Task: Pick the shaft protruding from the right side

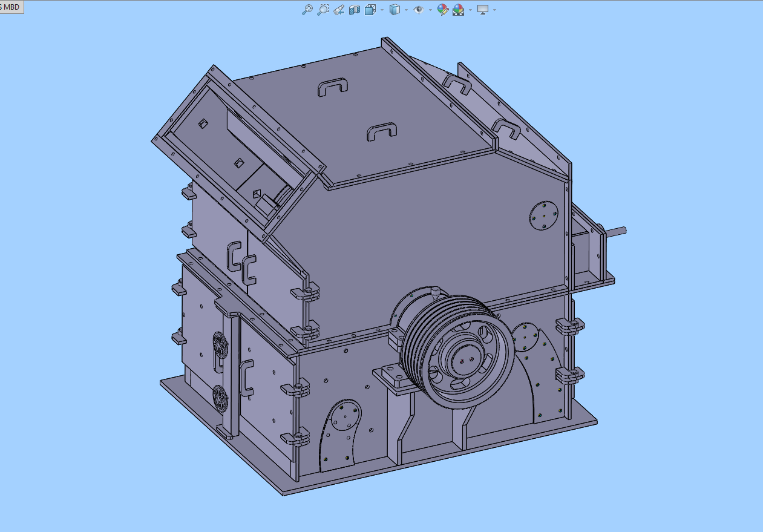Action: pyautogui.click(x=615, y=231)
